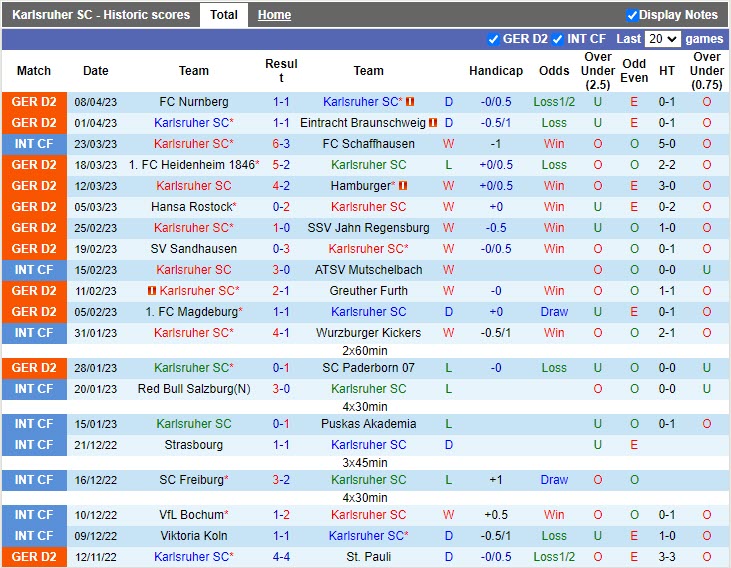Viewport: 731px width, 568px height.
Task: Click Karlsruher SC - Historic scores title
Action: pyautogui.click(x=101, y=15)
